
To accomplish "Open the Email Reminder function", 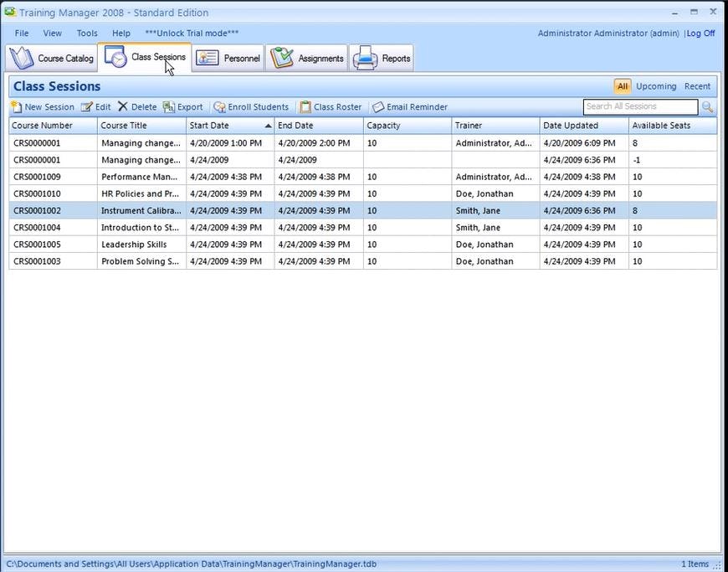I will coord(409,106).
